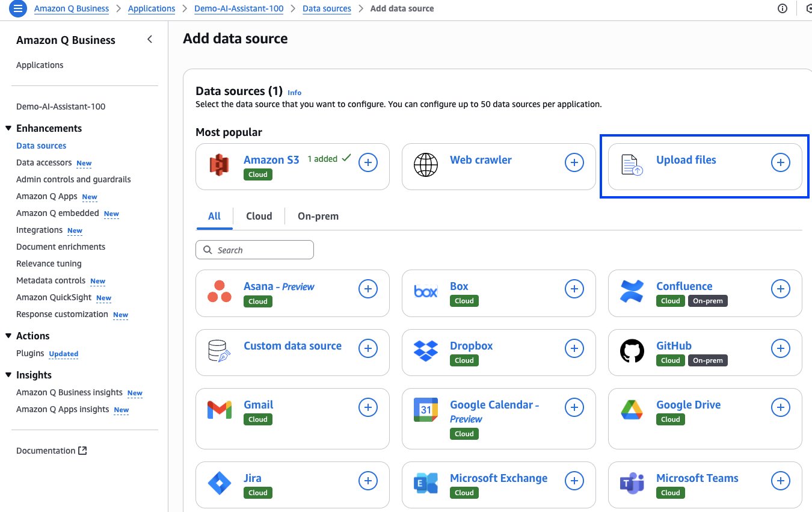Add the Web crawler data source plus
The image size is (812, 512).
tap(574, 162)
